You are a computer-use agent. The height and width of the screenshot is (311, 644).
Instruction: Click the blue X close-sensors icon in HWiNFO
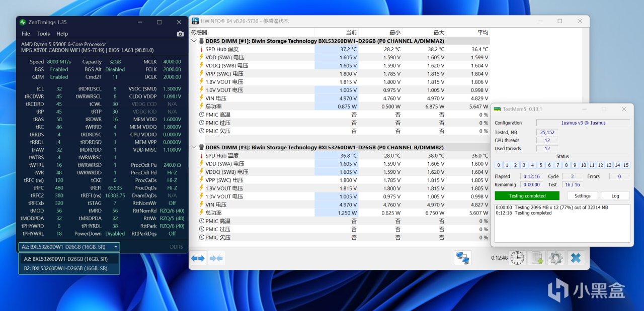576,258
